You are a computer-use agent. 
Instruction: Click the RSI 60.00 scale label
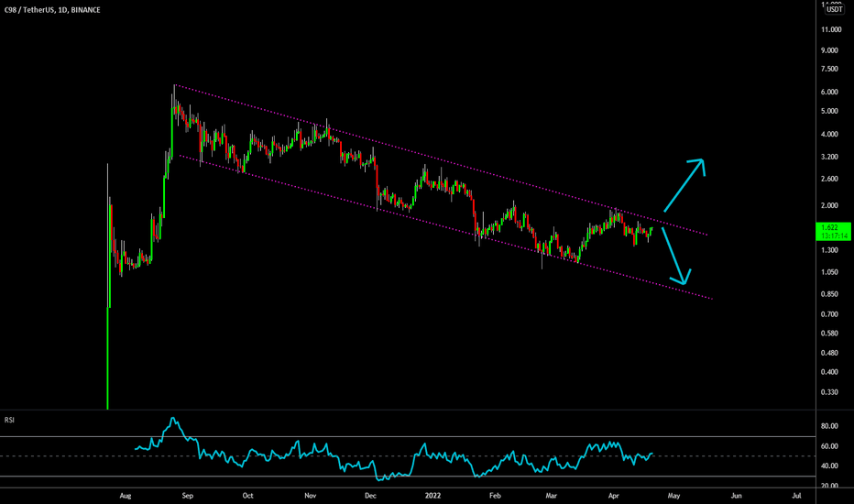pos(829,446)
